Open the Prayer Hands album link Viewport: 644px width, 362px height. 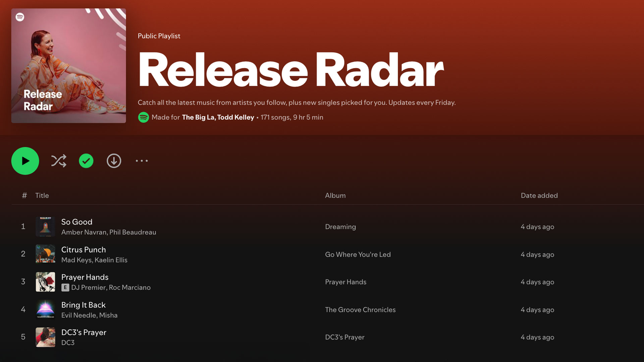tap(346, 282)
